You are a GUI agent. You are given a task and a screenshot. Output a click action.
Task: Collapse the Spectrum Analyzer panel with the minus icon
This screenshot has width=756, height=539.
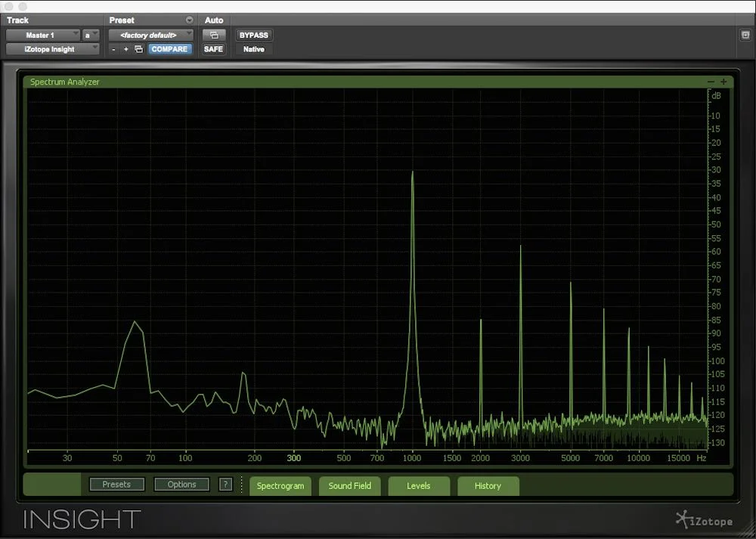(x=711, y=82)
